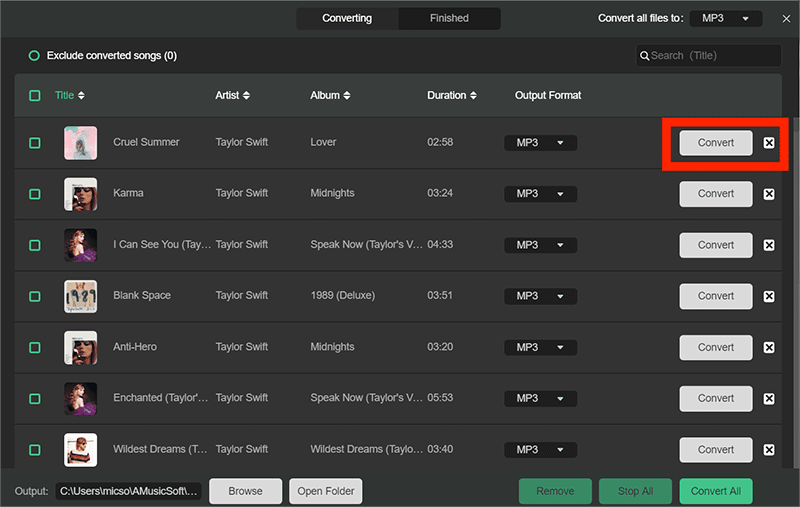Convert I Can See You track

[715, 245]
